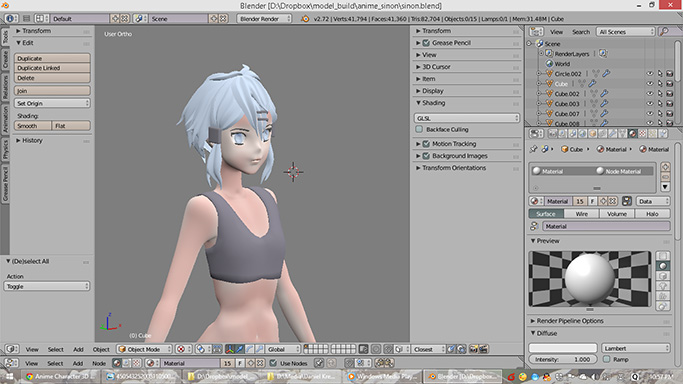Switch to the Wire material type tab
683x384 pixels.
(x=582, y=214)
